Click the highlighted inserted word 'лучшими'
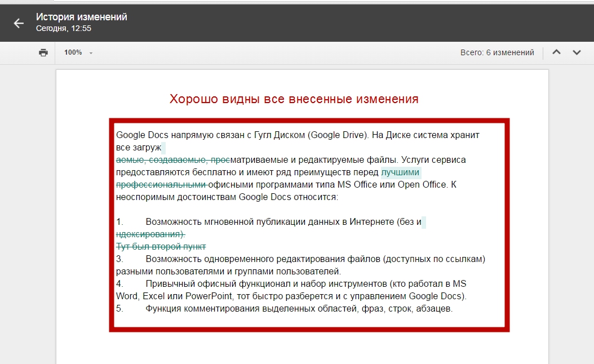 [x=400, y=172]
